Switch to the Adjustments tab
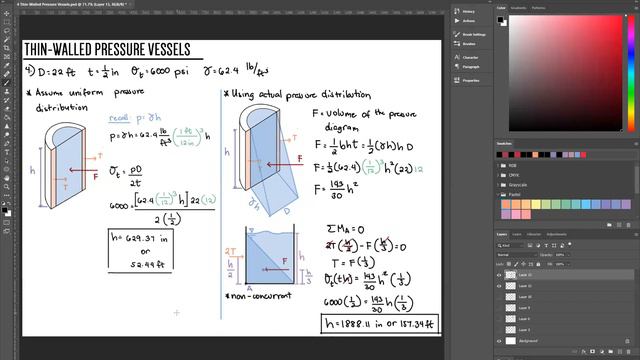 (x=556, y=234)
